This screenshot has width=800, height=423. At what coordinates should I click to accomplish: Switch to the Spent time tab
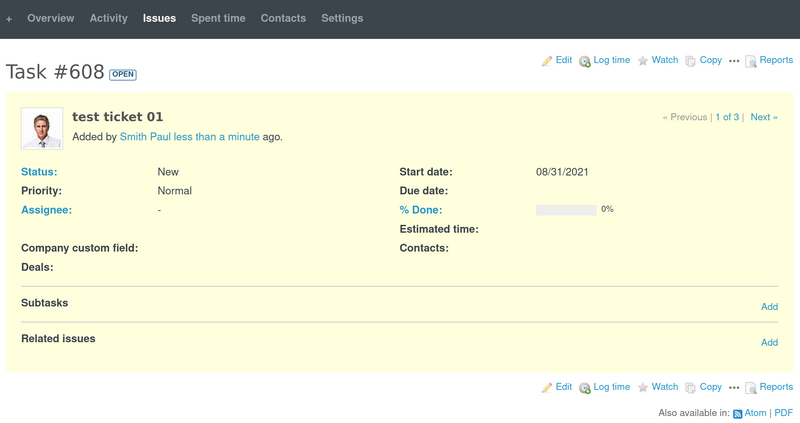[218, 18]
